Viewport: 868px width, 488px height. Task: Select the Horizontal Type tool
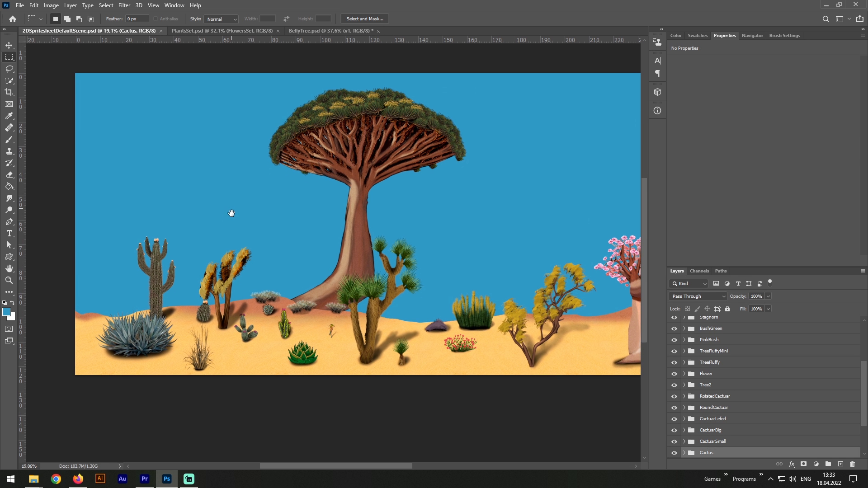click(x=9, y=233)
